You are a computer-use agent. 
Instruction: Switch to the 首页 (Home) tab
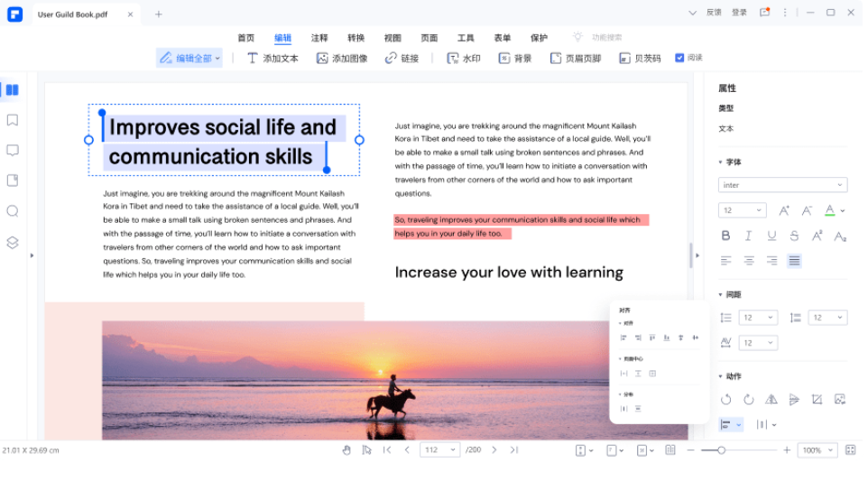pos(245,38)
